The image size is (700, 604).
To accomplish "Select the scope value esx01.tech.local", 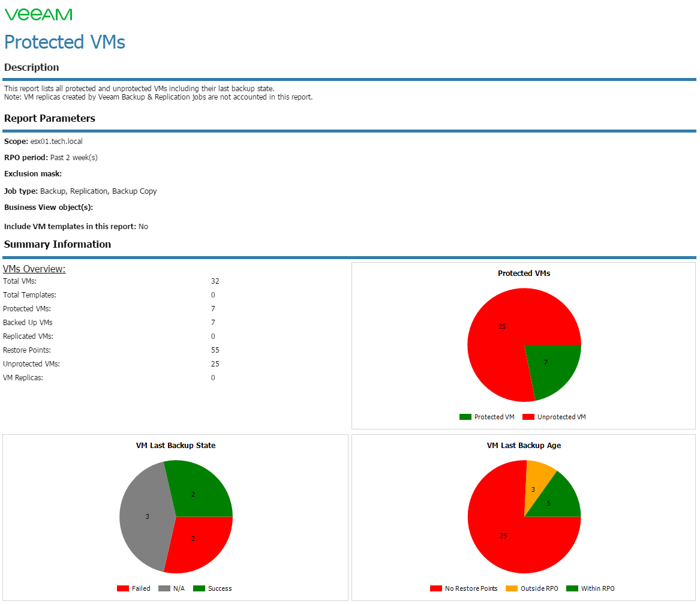I will coord(56,142).
